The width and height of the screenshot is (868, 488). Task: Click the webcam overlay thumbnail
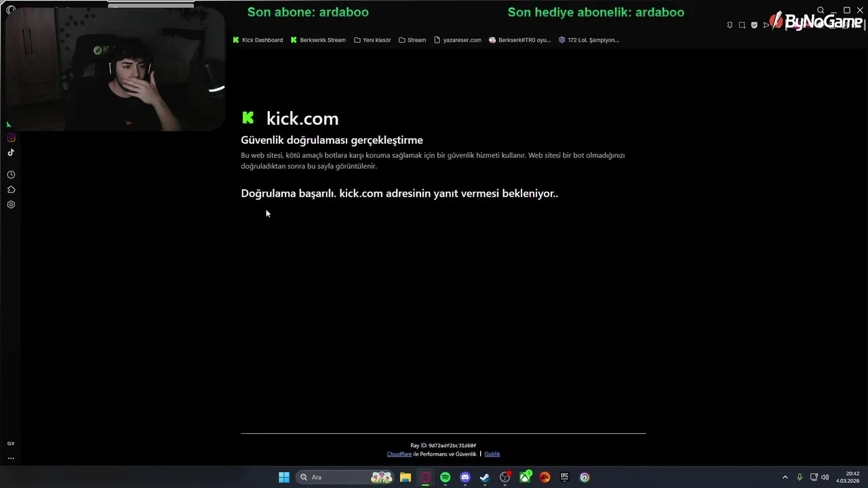[114, 68]
